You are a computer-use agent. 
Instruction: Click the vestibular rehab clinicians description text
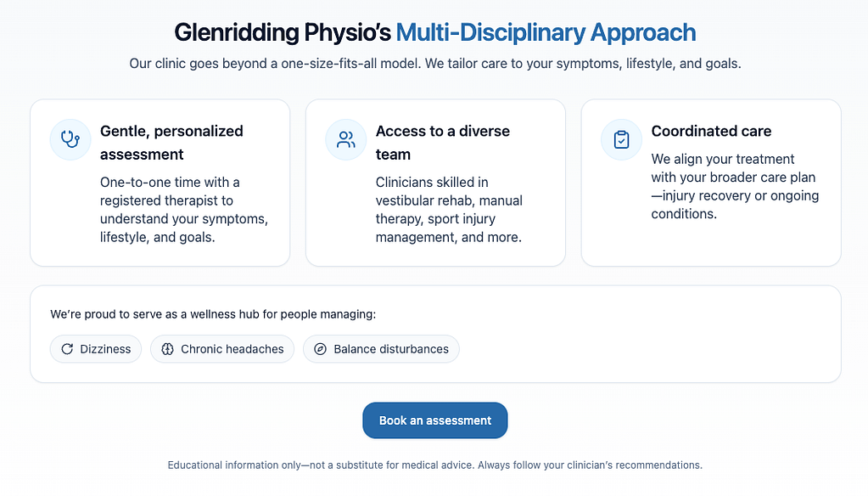click(x=449, y=210)
